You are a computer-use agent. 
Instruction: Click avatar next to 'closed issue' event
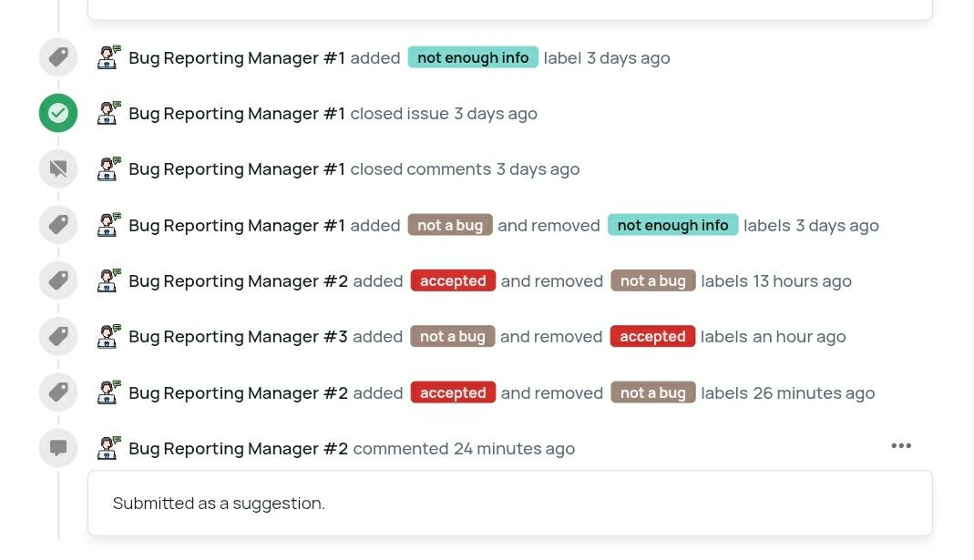click(x=109, y=113)
